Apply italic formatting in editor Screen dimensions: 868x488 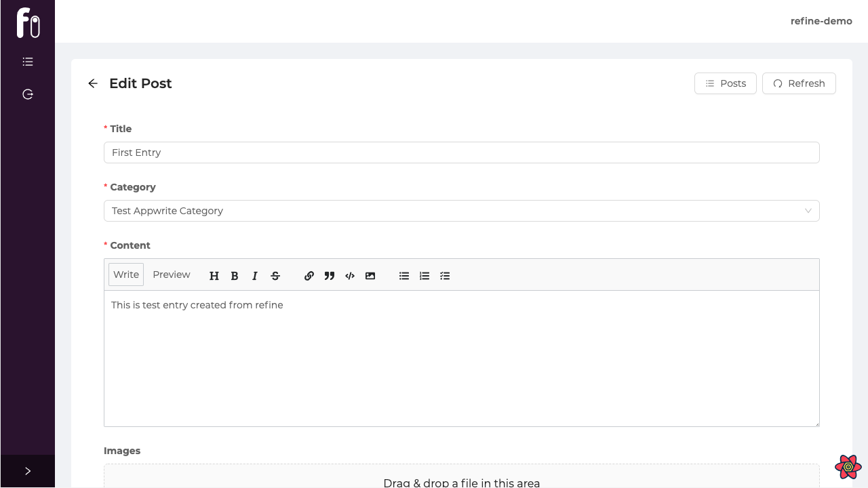255,276
